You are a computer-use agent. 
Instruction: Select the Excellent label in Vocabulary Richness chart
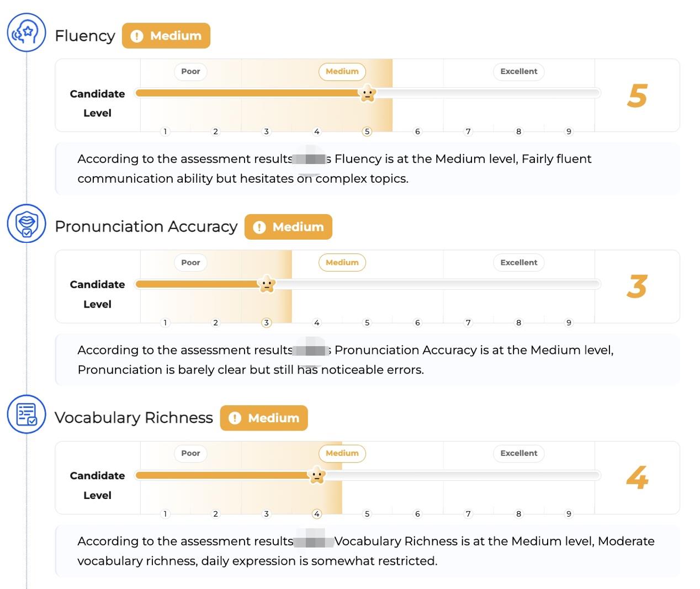click(519, 453)
